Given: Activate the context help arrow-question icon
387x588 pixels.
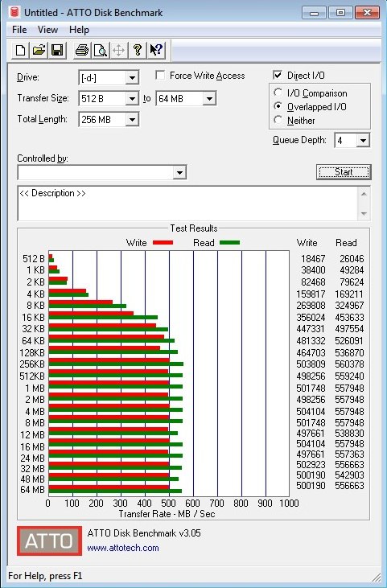Looking at the screenshot, I should pos(156,50).
